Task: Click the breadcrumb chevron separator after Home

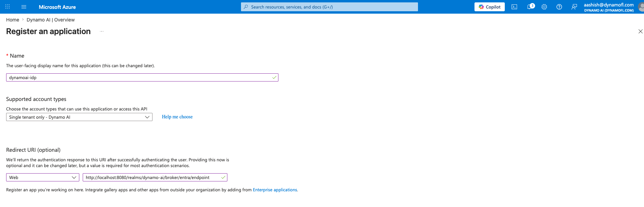Action: tap(23, 20)
